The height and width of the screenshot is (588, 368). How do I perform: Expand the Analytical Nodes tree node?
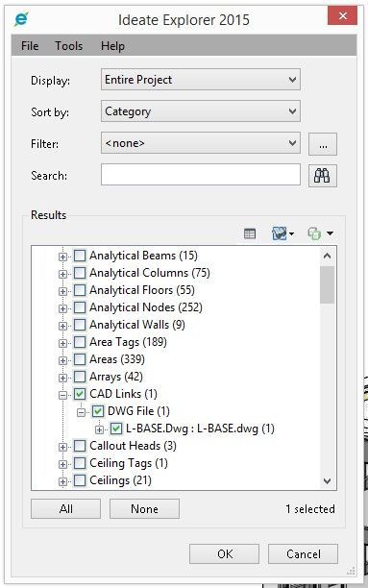click(62, 308)
